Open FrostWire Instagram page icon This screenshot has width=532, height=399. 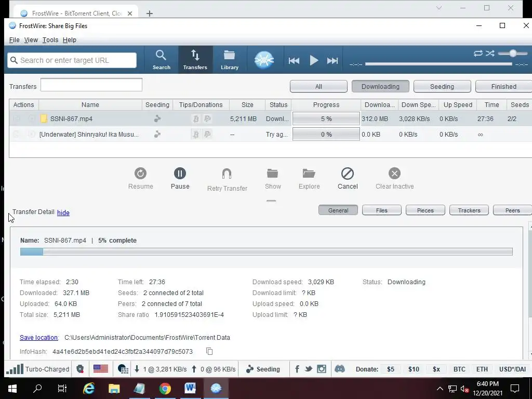pyautogui.click(x=321, y=369)
